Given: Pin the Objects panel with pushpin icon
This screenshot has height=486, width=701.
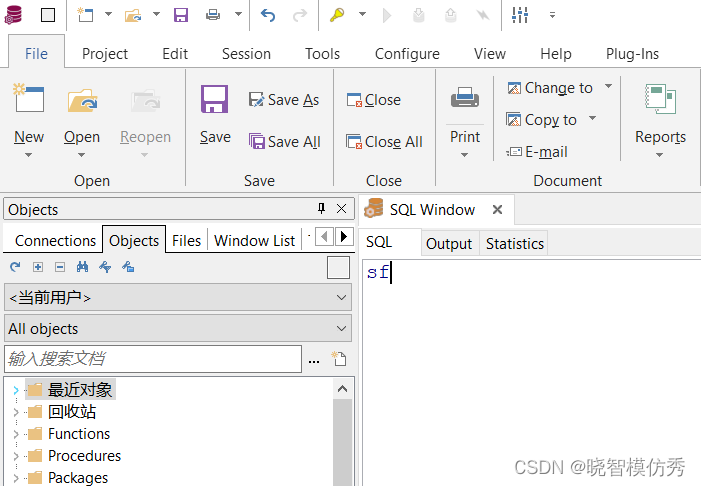Looking at the screenshot, I should 321,208.
